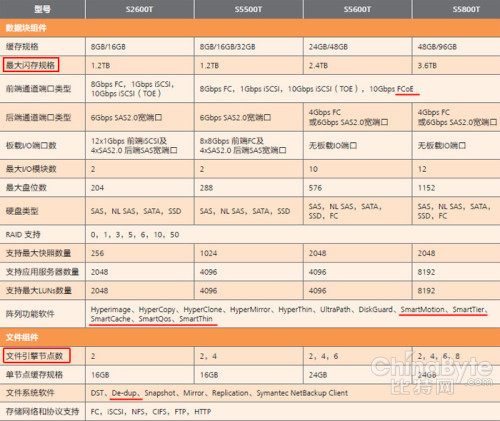Select the 1152 disk slots value
500x421 pixels.
pyautogui.click(x=426, y=188)
